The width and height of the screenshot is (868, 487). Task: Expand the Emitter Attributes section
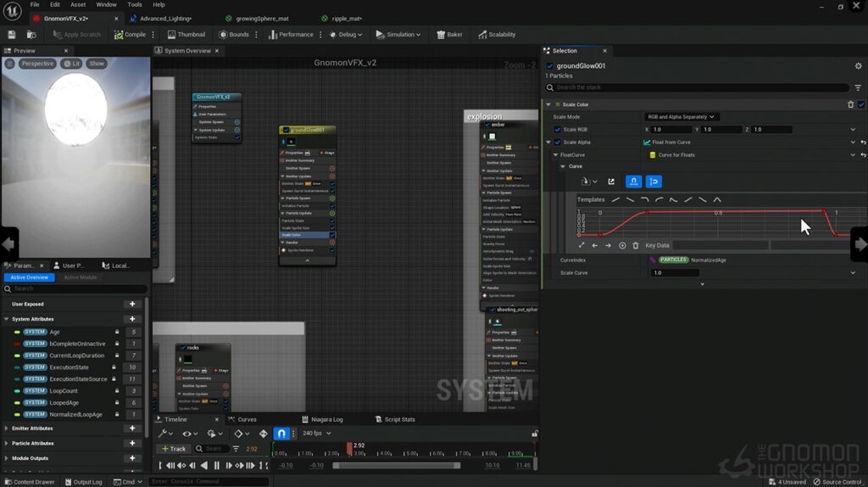(7, 428)
